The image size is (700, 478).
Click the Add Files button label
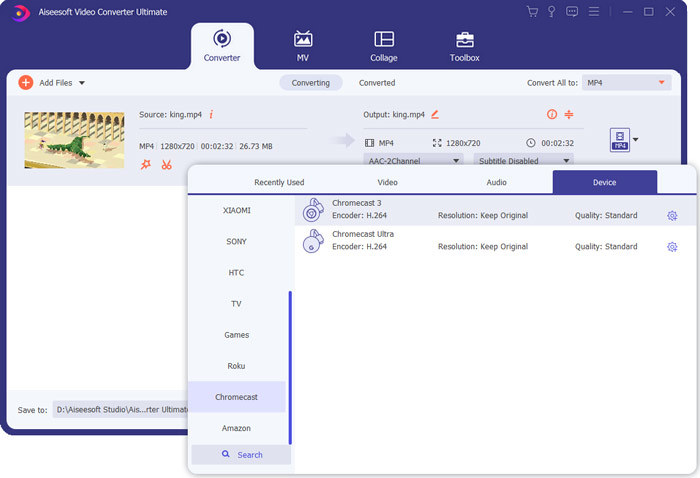56,83
